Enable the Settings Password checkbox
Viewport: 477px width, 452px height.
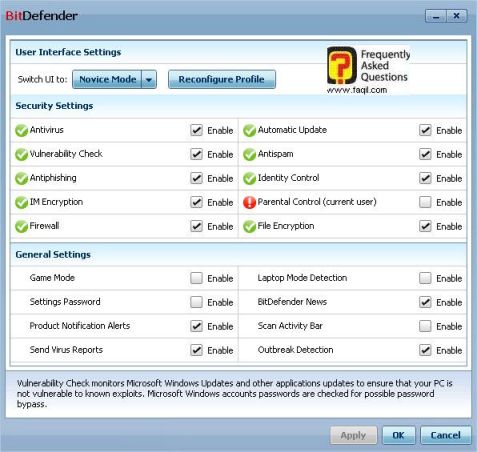[x=196, y=302]
